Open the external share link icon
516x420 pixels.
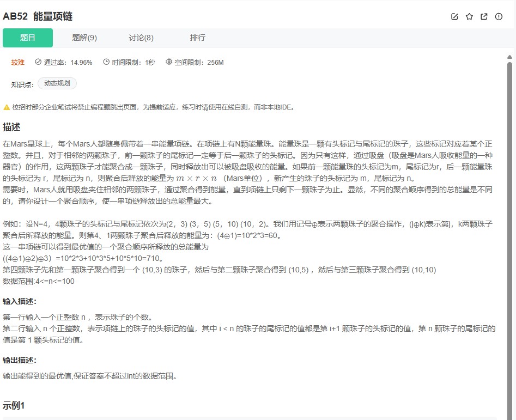pyautogui.click(x=484, y=16)
